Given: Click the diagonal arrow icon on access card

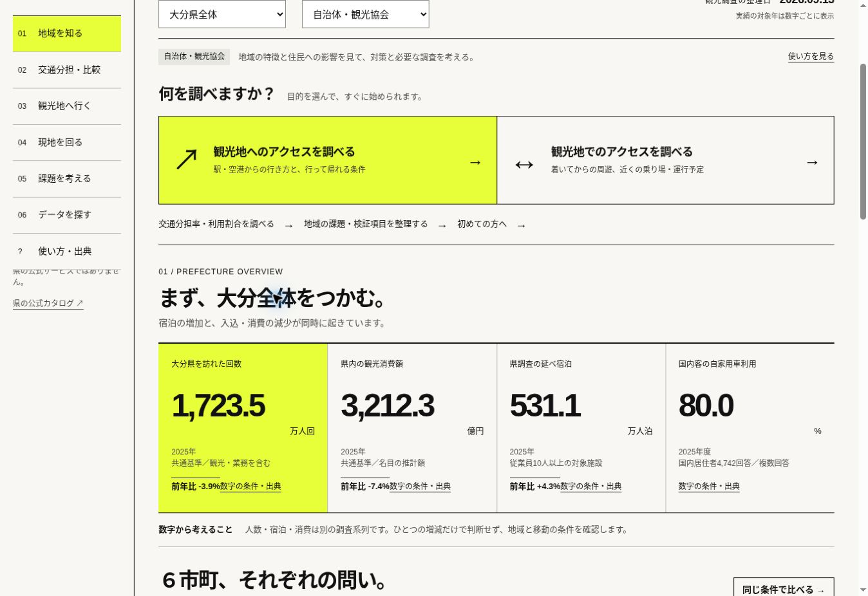Looking at the screenshot, I should click(x=187, y=160).
